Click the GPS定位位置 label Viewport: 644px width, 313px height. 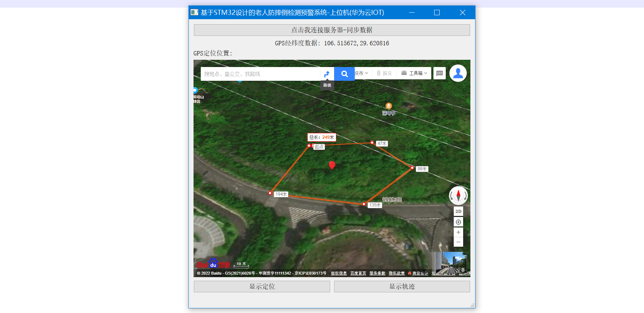(213, 53)
